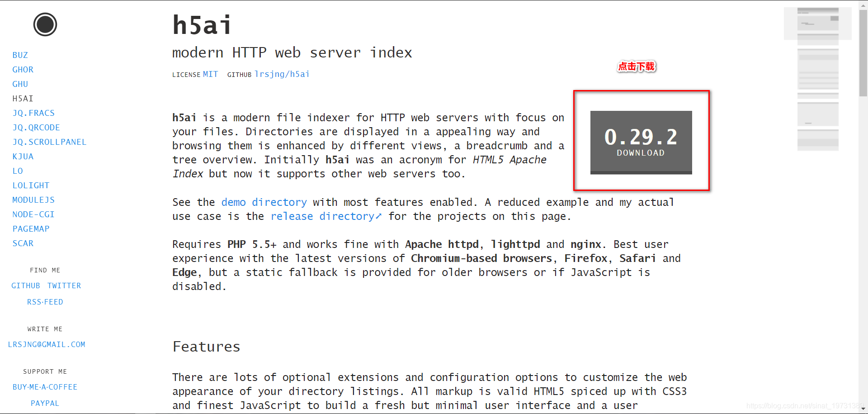The width and height of the screenshot is (868, 414).
Task: Click the scrollbar down arrow
Action: coord(863,409)
